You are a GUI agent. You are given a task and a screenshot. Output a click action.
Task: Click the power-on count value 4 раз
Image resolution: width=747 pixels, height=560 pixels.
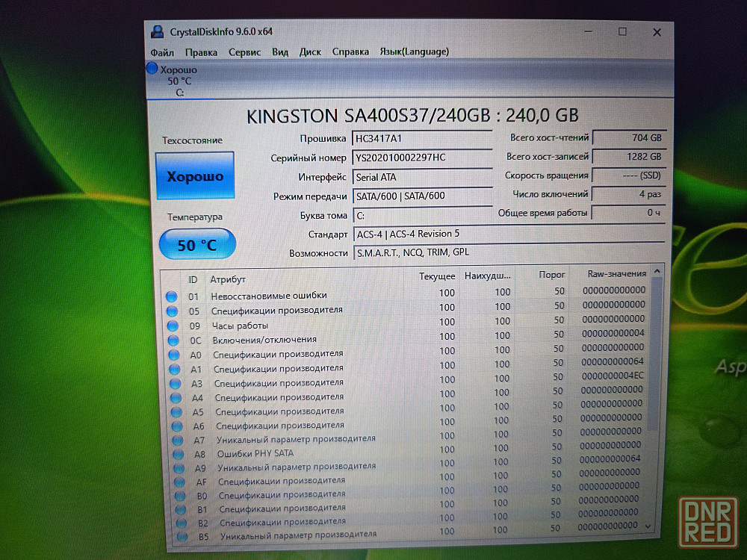(628, 194)
